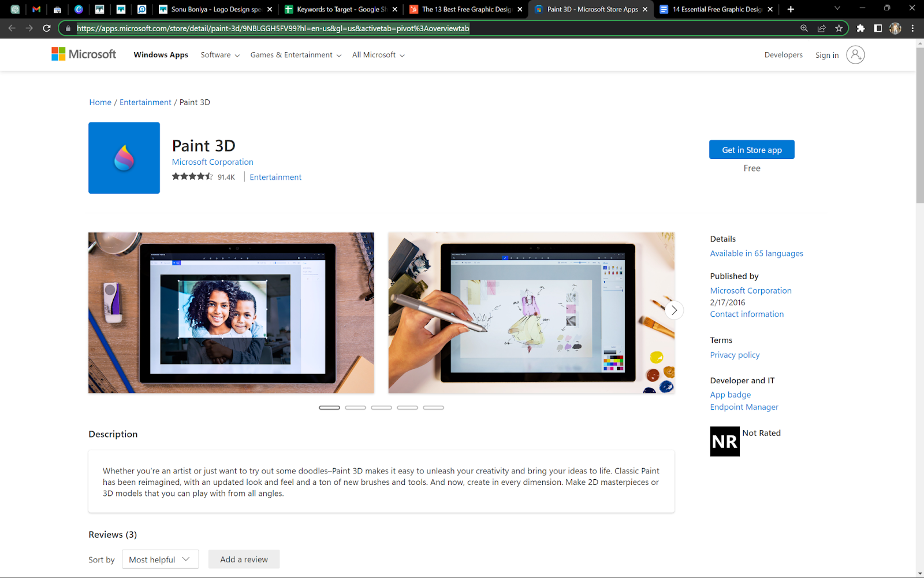Image resolution: width=924 pixels, height=578 pixels.
Task: Go forward to the next page
Action: (x=29, y=28)
